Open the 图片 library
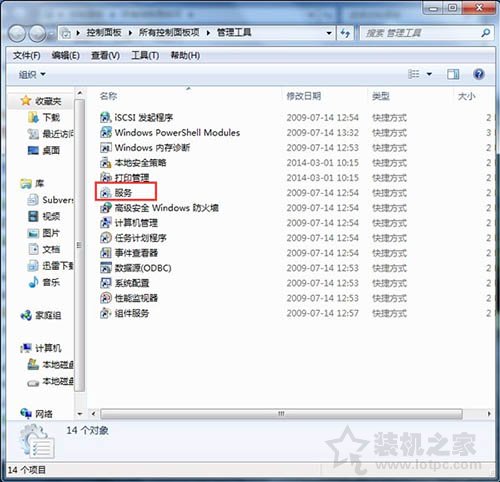Viewport: 500px width, 482px height. [44, 233]
